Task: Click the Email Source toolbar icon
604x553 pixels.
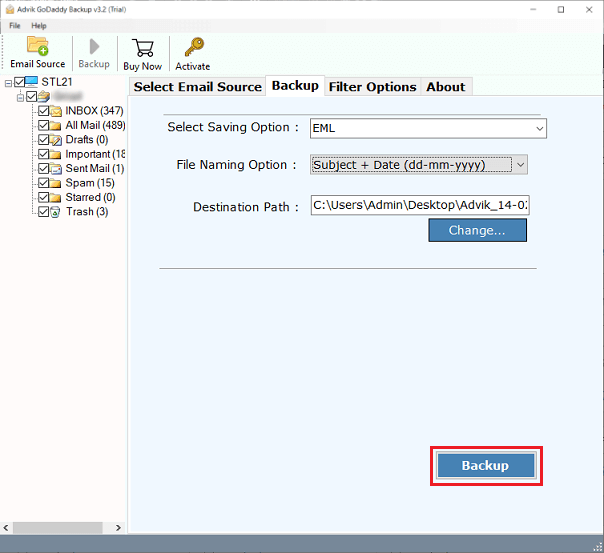Action: tap(37, 46)
